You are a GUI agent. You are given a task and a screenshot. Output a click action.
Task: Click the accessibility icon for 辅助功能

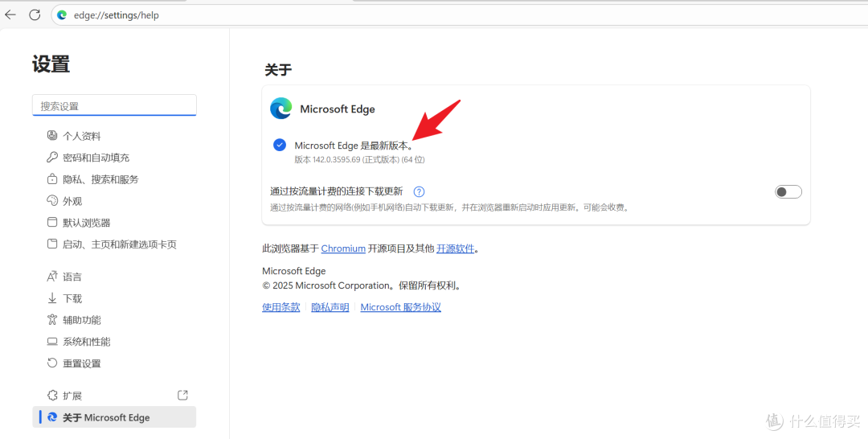[x=52, y=319]
